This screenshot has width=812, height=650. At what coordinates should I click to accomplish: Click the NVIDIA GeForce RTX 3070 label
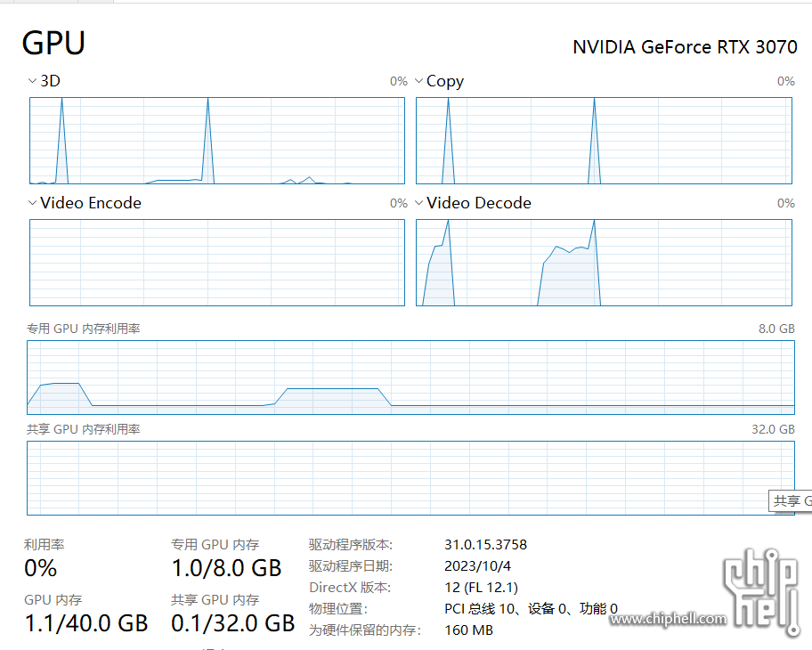click(x=685, y=47)
